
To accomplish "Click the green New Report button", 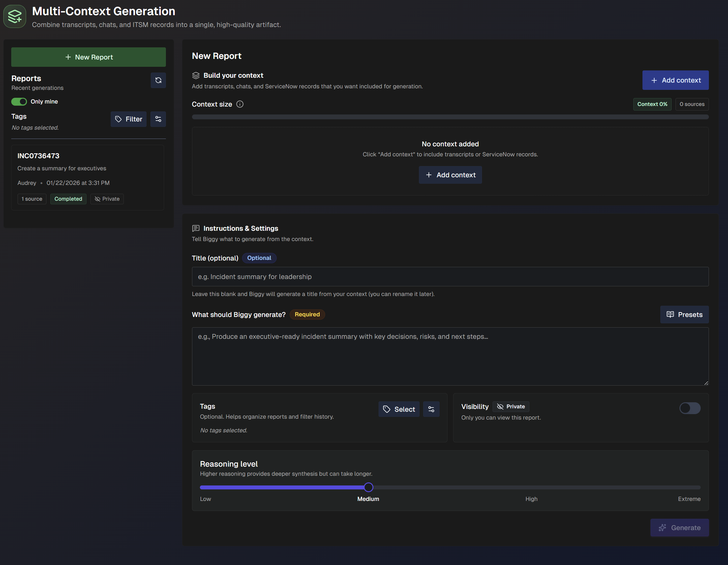I will point(88,57).
